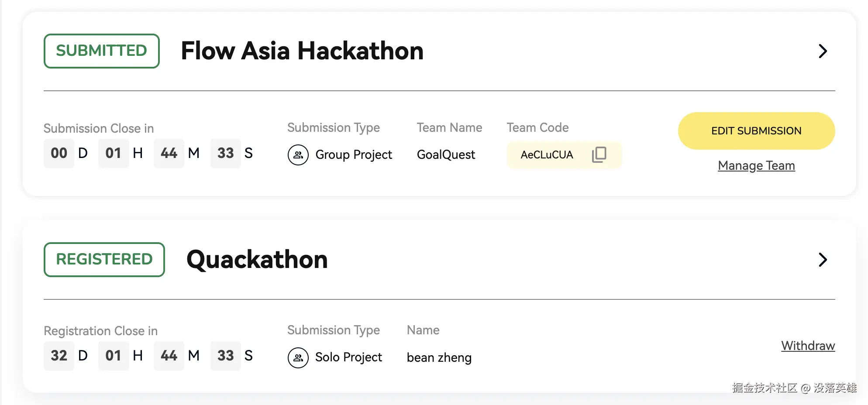Expand the Quackathon chevron arrow
Image resolution: width=868 pixels, height=405 pixels.
(x=823, y=260)
